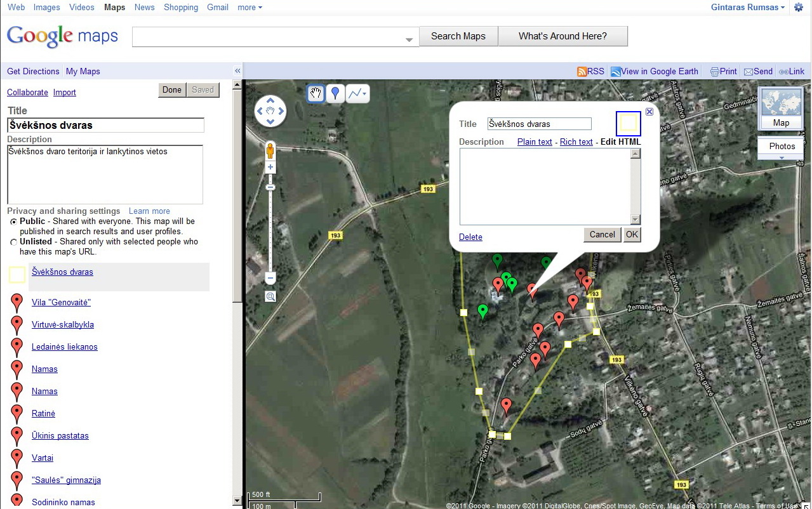The width and height of the screenshot is (812, 509).
Task: Click the Street View pegman icon
Action: point(270,151)
